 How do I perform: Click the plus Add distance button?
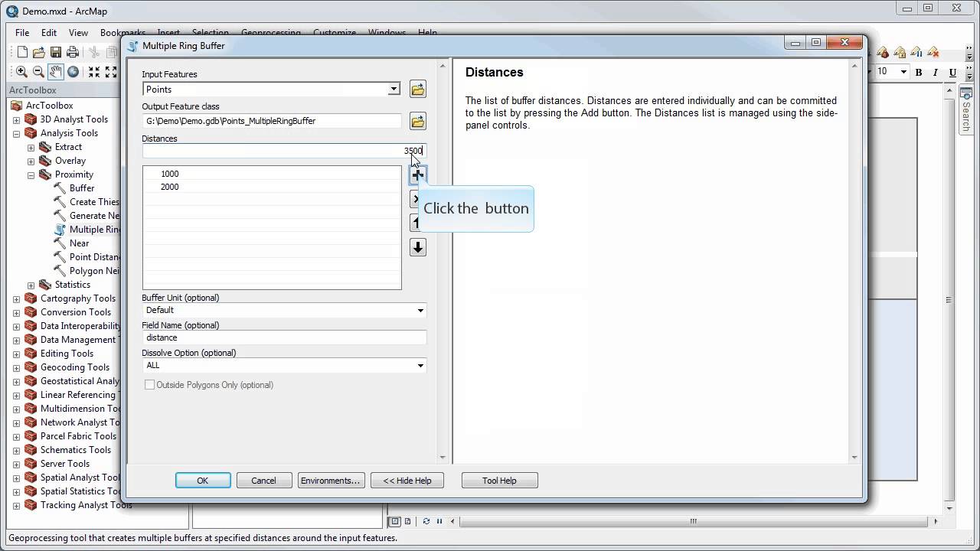417,175
